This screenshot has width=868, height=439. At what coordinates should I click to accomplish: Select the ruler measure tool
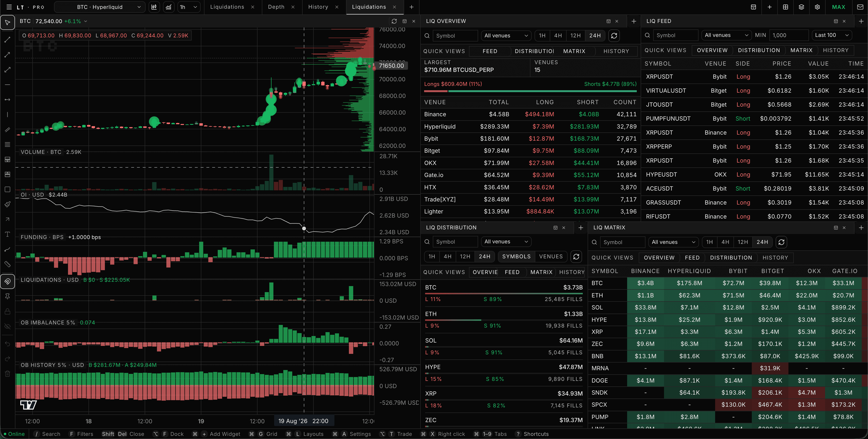click(7, 264)
